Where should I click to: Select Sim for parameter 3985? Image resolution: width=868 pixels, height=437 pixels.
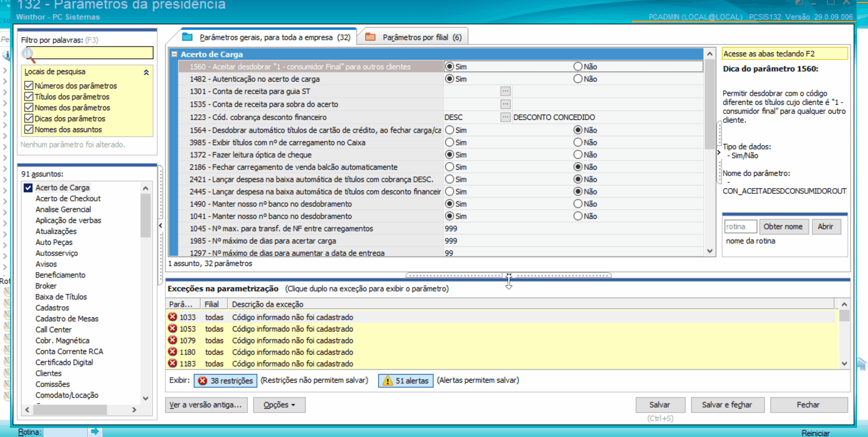click(x=449, y=142)
